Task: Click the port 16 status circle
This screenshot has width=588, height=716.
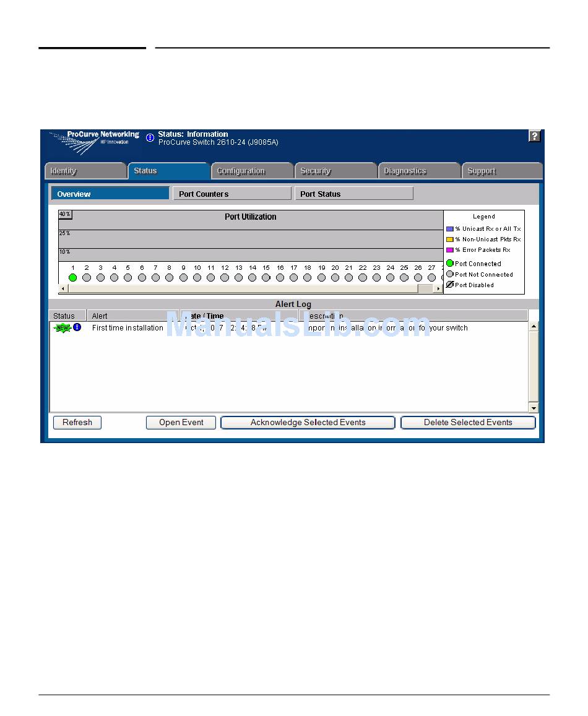Action: [280, 277]
